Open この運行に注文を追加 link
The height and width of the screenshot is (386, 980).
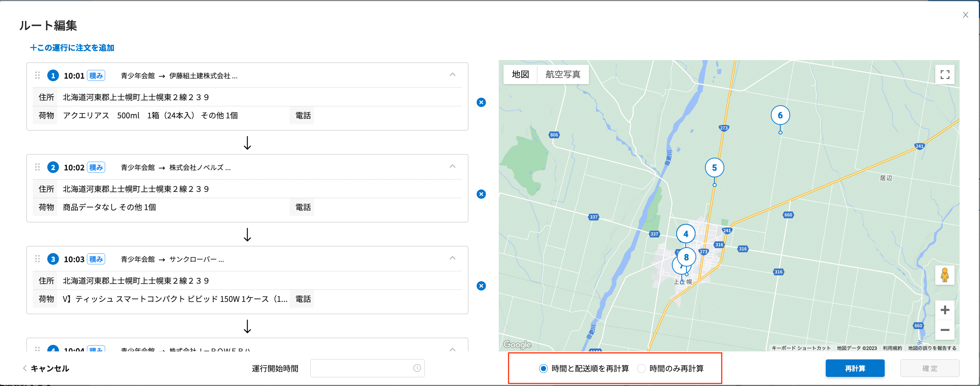coord(72,48)
